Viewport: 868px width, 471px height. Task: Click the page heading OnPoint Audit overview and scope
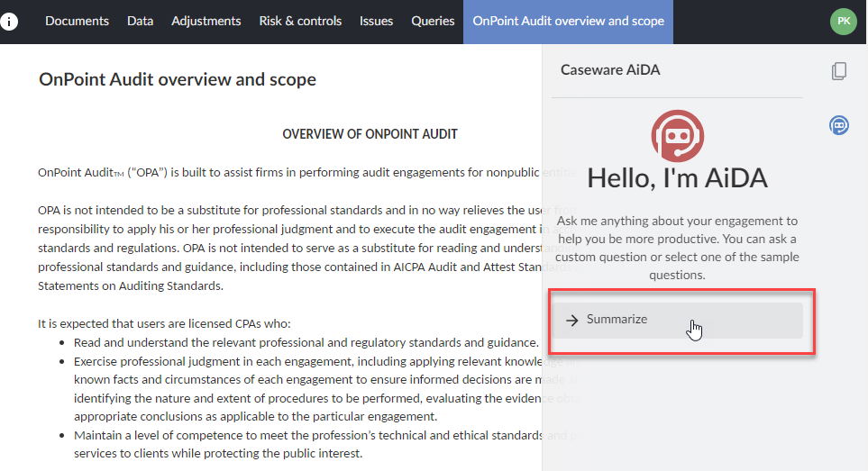tap(178, 79)
